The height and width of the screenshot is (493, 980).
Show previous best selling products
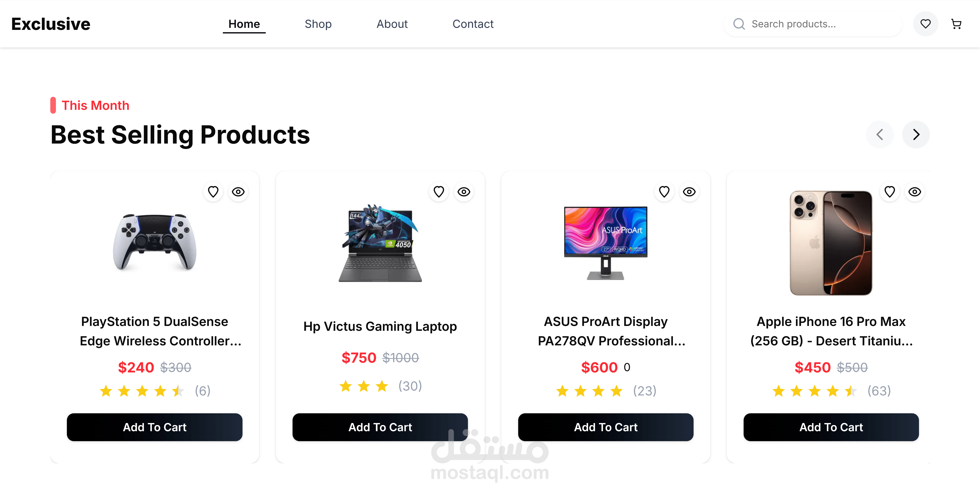click(880, 134)
